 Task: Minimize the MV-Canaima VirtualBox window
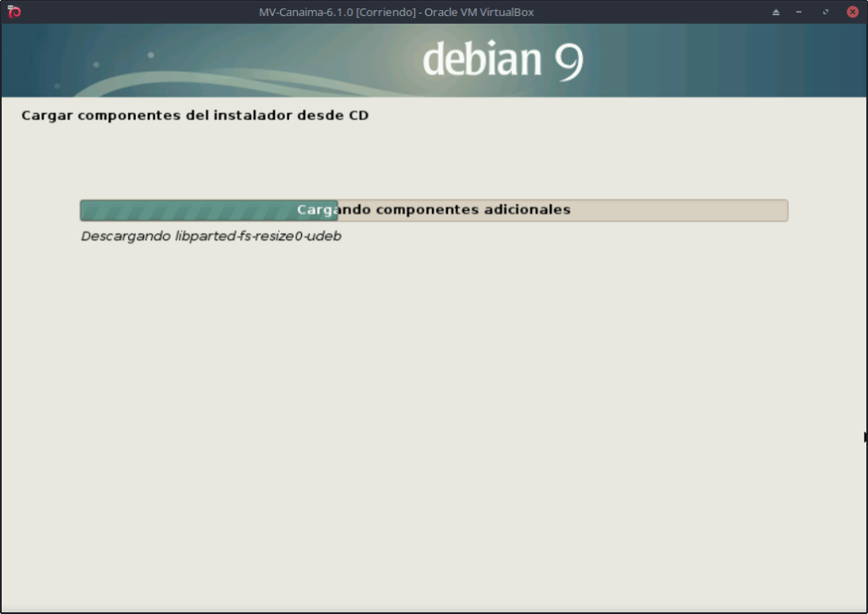[x=799, y=13]
